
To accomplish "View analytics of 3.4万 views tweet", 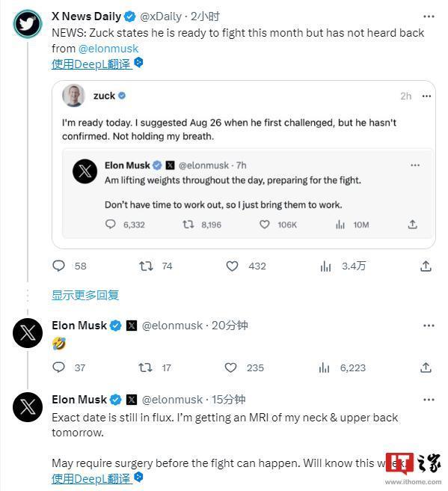I will tap(325, 266).
